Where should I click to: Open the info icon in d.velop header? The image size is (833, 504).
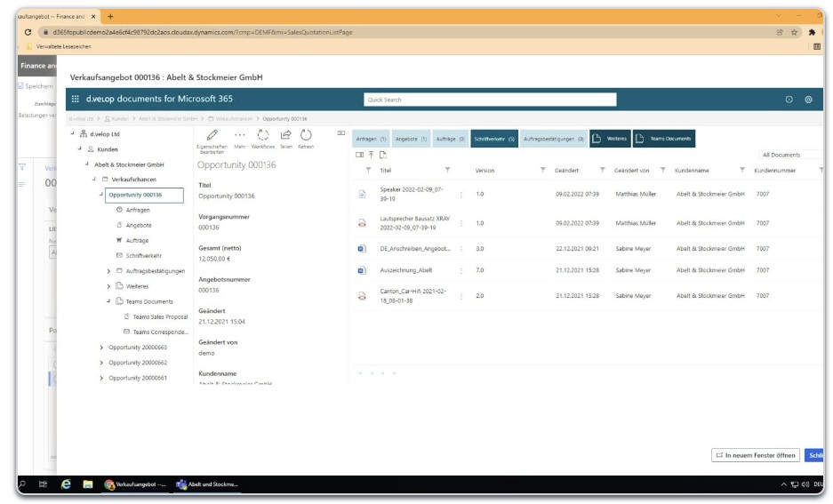coord(789,100)
